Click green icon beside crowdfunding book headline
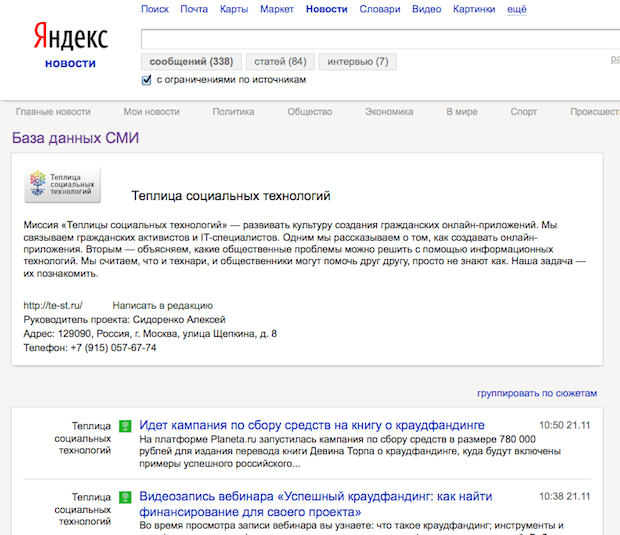The height and width of the screenshot is (535, 620). 126,426
